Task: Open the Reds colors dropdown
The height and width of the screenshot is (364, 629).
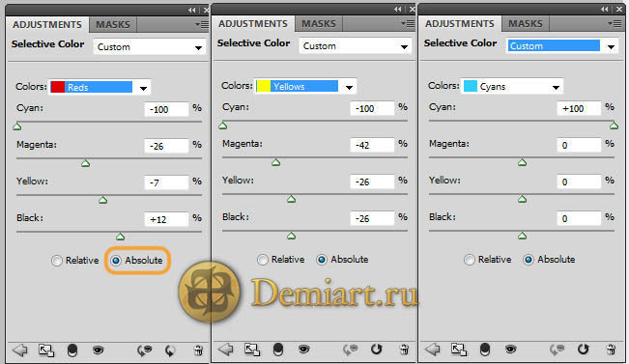Action: tap(100, 87)
